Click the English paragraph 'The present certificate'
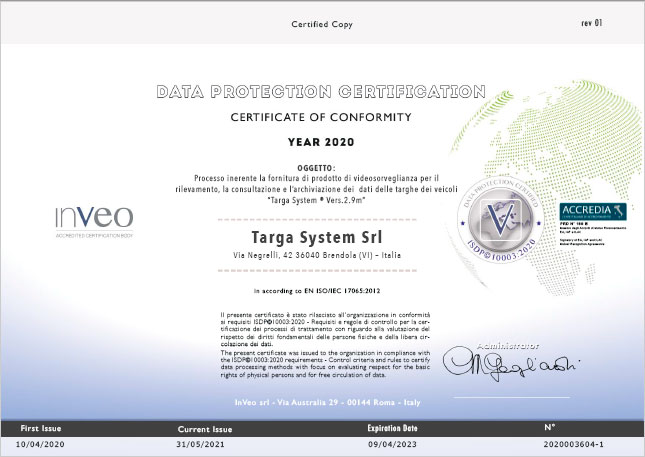This screenshot has width=645, height=457. pyautogui.click(x=325, y=364)
